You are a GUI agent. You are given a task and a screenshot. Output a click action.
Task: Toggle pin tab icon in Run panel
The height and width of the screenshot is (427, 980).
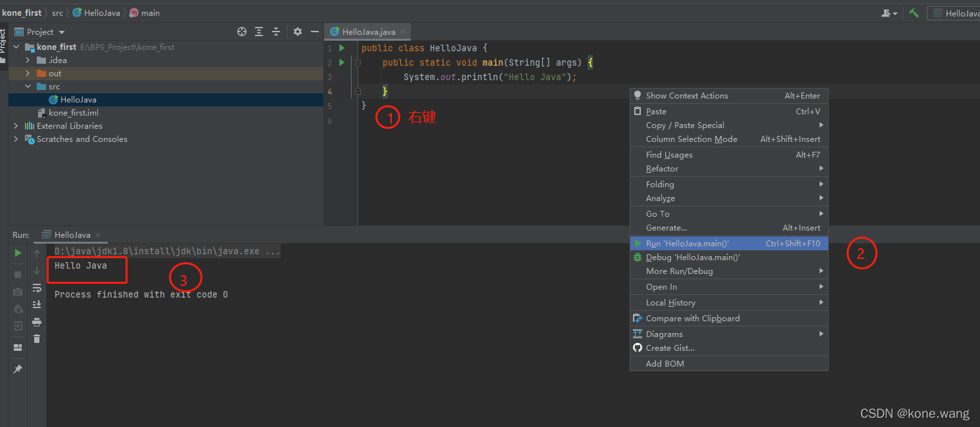pos(18,370)
